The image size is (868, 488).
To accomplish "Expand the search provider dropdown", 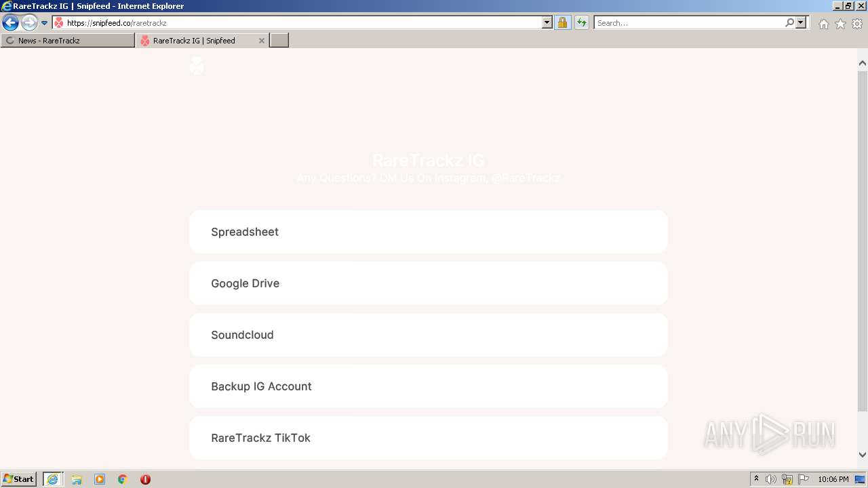I will [x=802, y=23].
